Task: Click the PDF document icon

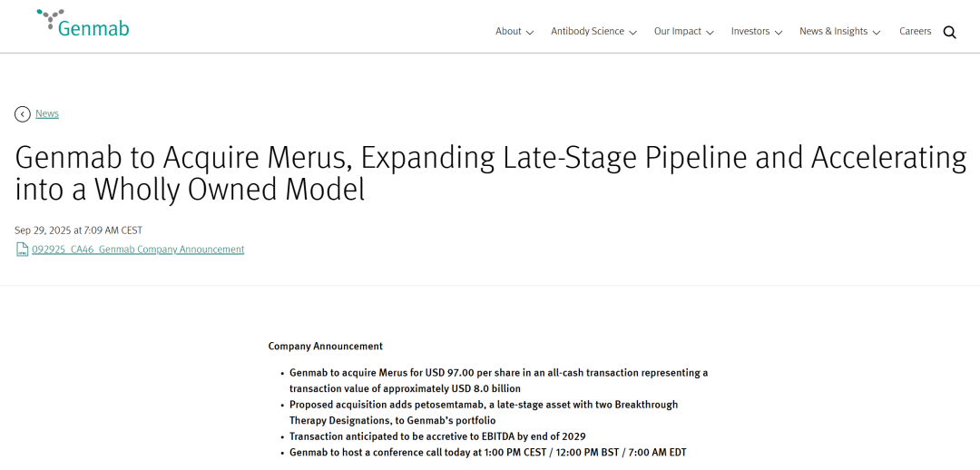Action: [x=23, y=250]
